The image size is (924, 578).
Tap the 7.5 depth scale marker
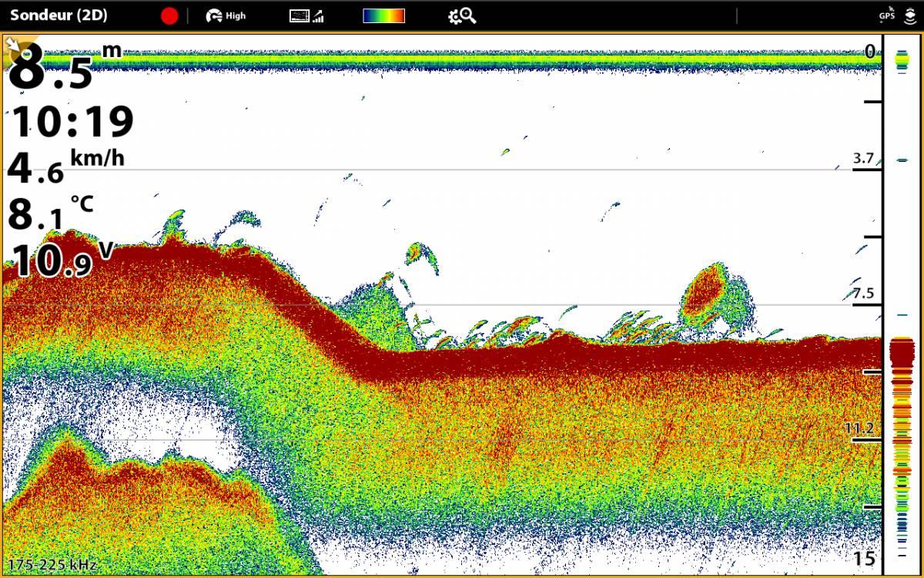pyautogui.click(x=863, y=293)
